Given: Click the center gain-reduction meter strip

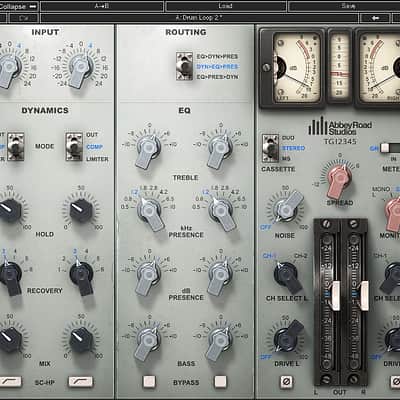Looking at the screenshot, I should tap(338, 67).
